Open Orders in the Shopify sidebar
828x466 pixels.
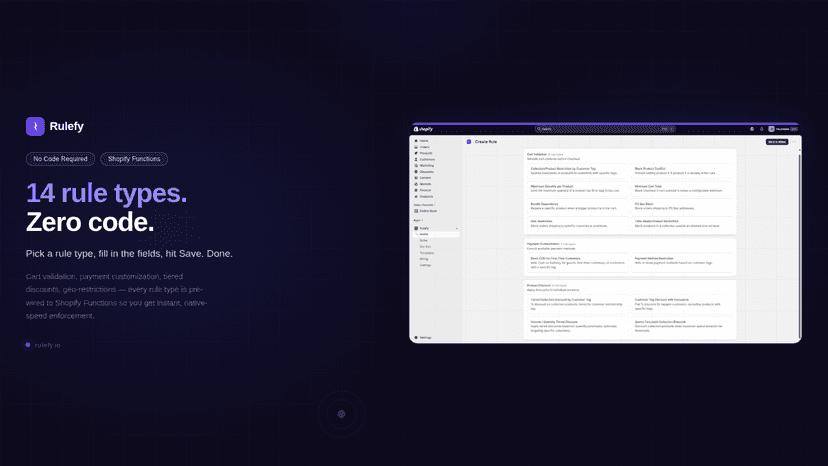(424, 147)
